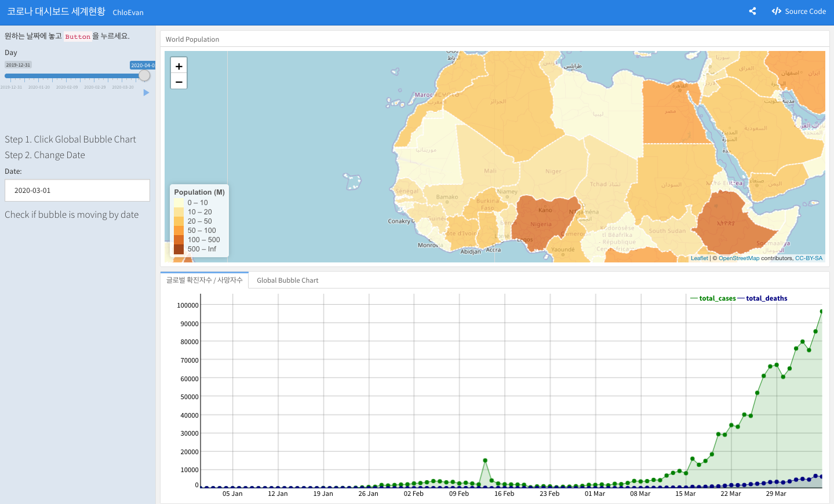Zoom in on the map

point(179,66)
